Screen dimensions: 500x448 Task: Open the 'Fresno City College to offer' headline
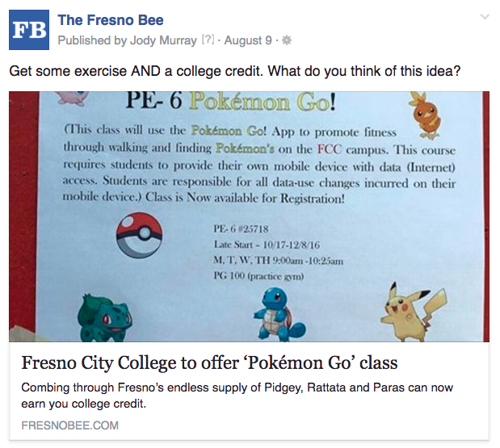(x=209, y=361)
